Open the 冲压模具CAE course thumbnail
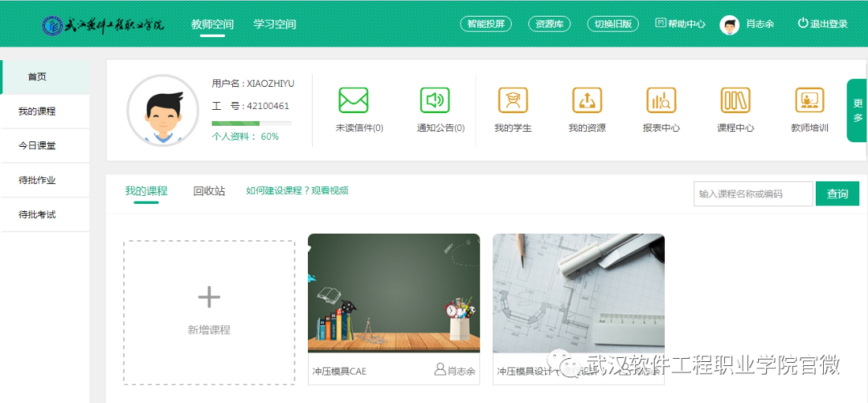This screenshot has width=868, height=403. tap(394, 293)
